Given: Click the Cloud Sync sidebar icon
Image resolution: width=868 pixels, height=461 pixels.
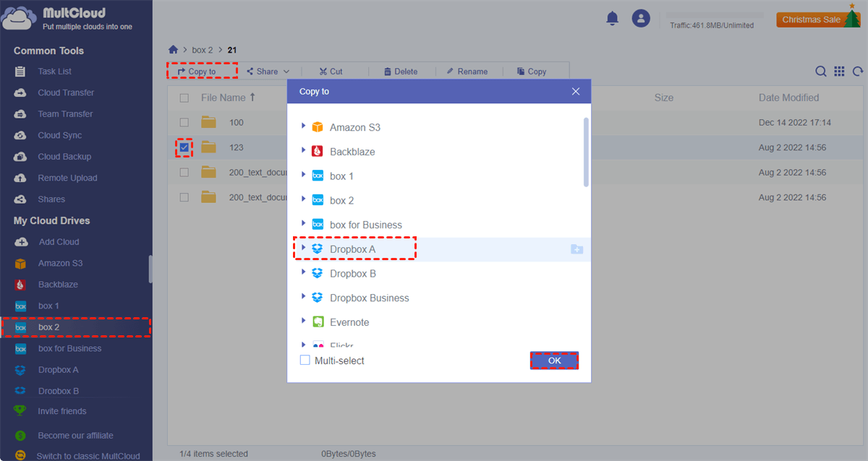Looking at the screenshot, I should coord(21,135).
